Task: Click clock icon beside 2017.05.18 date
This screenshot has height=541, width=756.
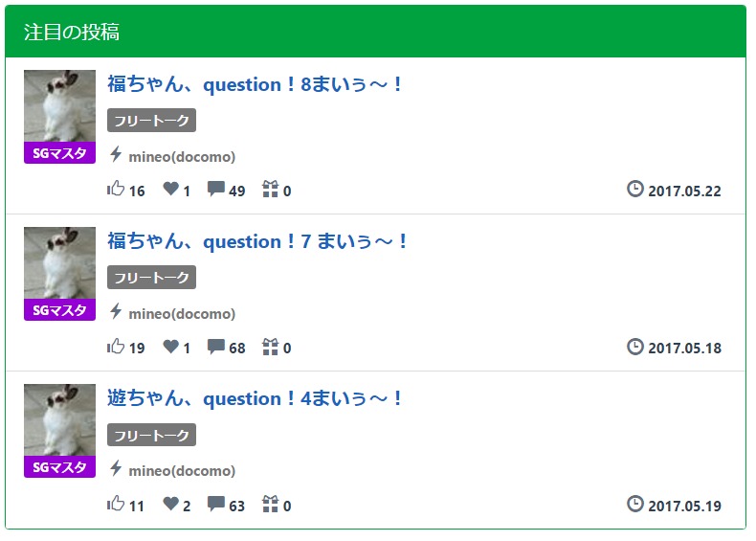Action: coord(634,346)
